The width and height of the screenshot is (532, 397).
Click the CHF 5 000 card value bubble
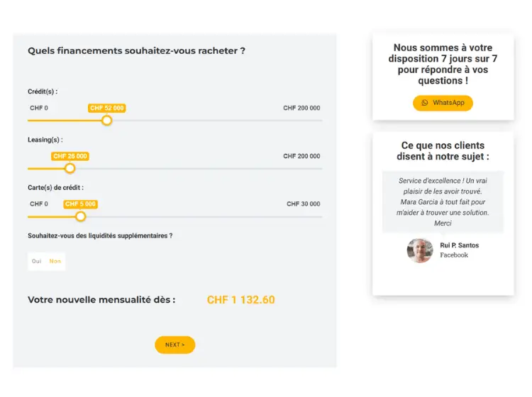80,204
